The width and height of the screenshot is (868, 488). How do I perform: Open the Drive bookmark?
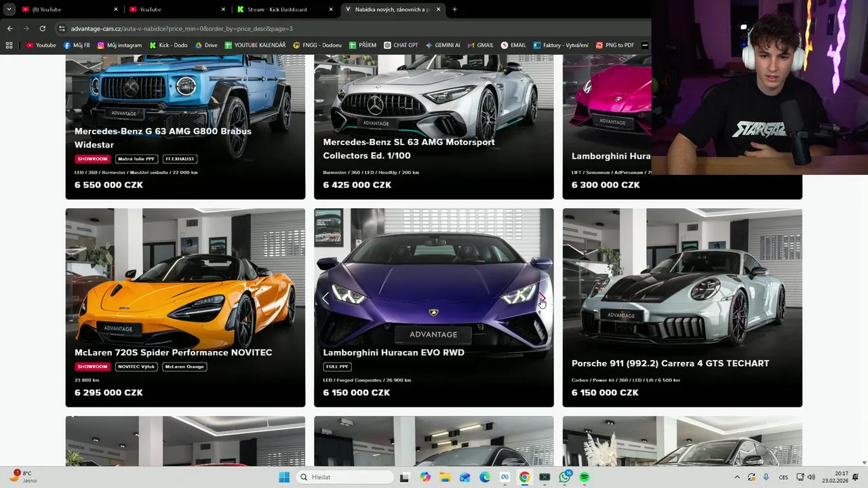point(206,45)
